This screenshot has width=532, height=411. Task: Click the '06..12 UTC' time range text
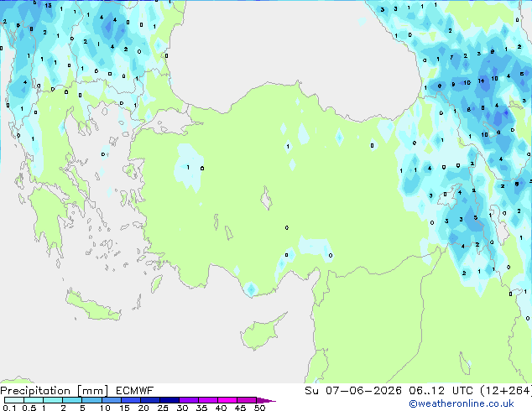point(441,391)
